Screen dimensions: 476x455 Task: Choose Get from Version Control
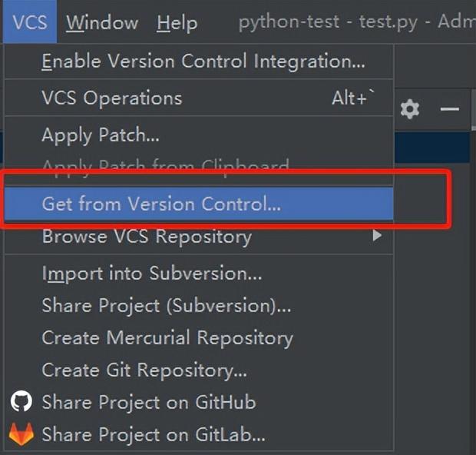(199, 204)
